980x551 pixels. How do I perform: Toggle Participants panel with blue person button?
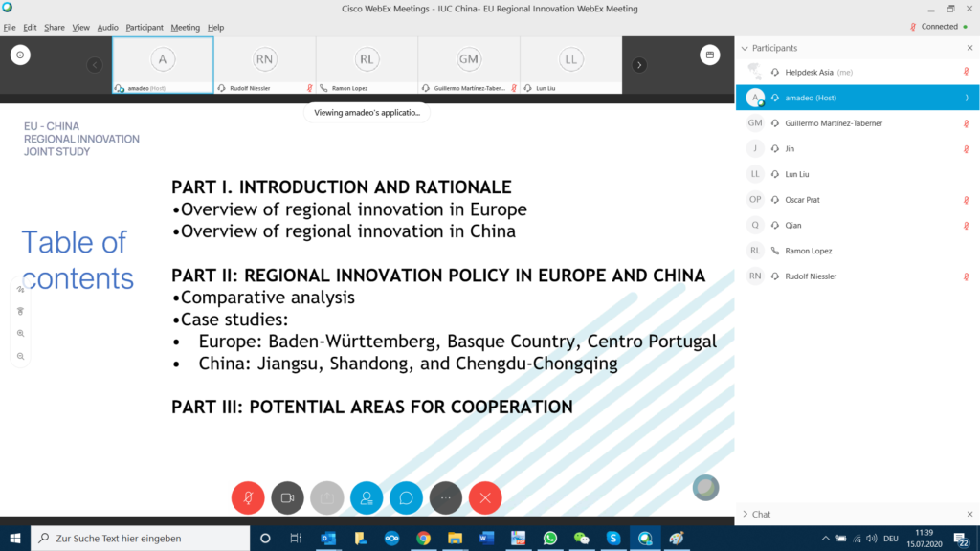[x=367, y=497]
